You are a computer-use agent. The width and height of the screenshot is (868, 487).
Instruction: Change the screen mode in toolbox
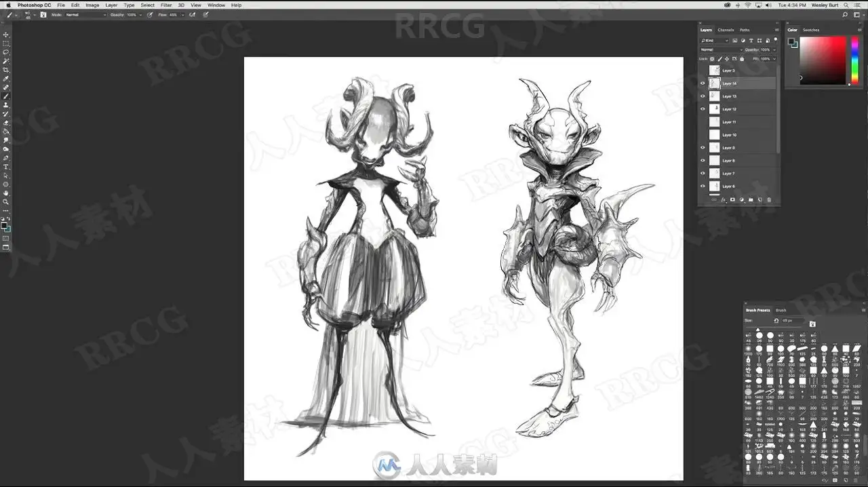coord(5,247)
